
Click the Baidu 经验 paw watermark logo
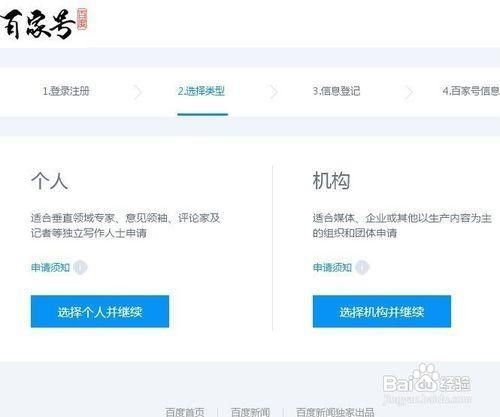point(427,383)
